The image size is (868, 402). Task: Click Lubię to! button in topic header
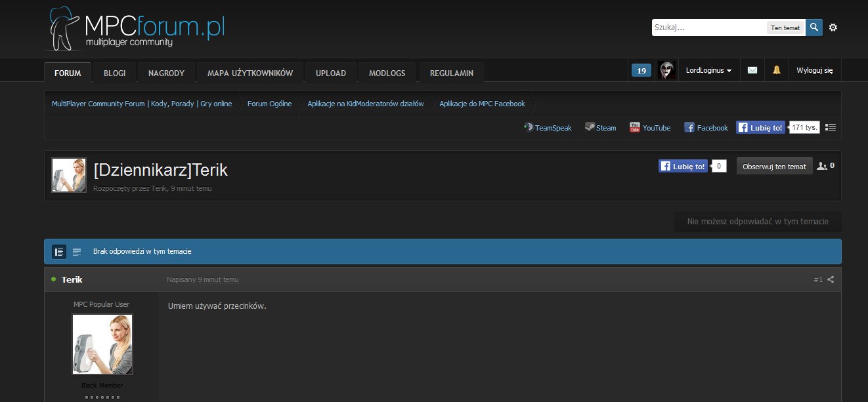(683, 166)
